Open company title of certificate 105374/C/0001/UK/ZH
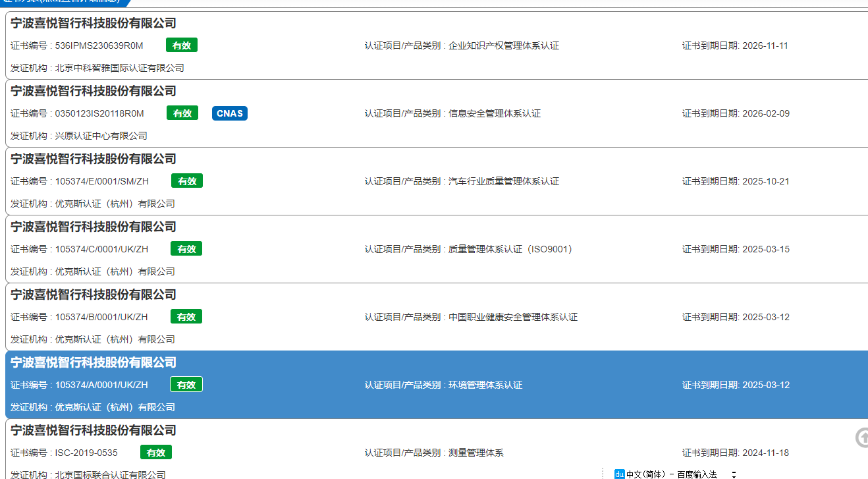Screen dimensions: 868x479 [x=94, y=227]
